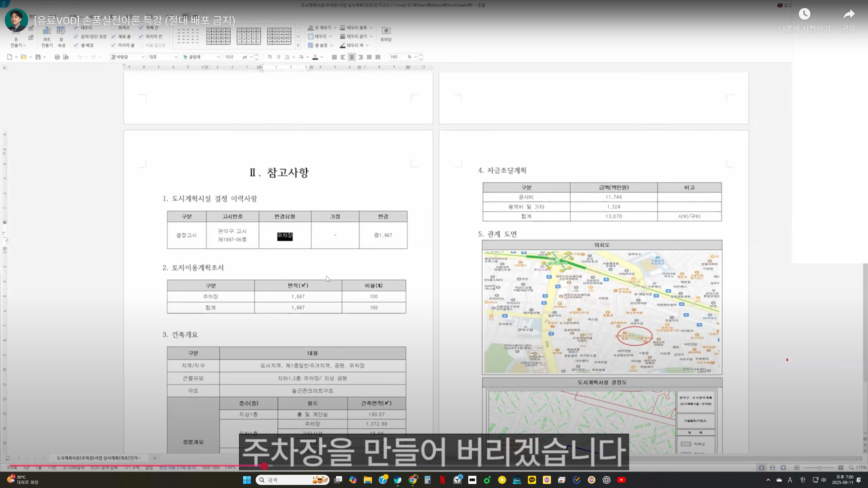Click the red video progress bar
This screenshot has width=868, height=488.
136,466
